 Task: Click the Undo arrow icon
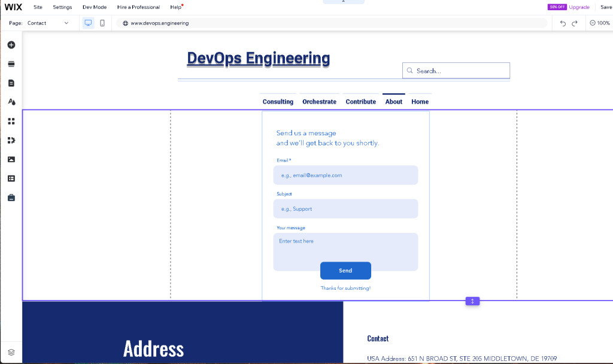click(x=563, y=23)
